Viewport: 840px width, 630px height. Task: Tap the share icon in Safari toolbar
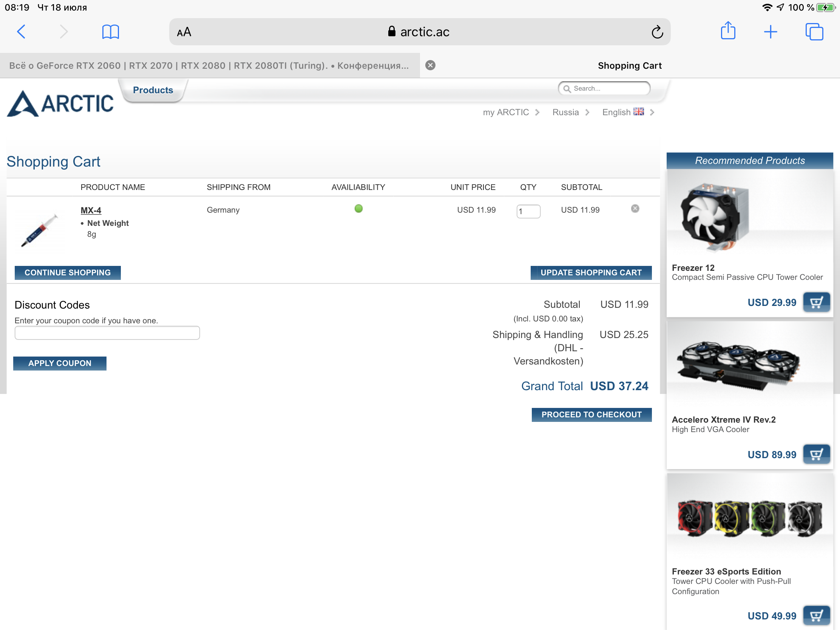(727, 31)
